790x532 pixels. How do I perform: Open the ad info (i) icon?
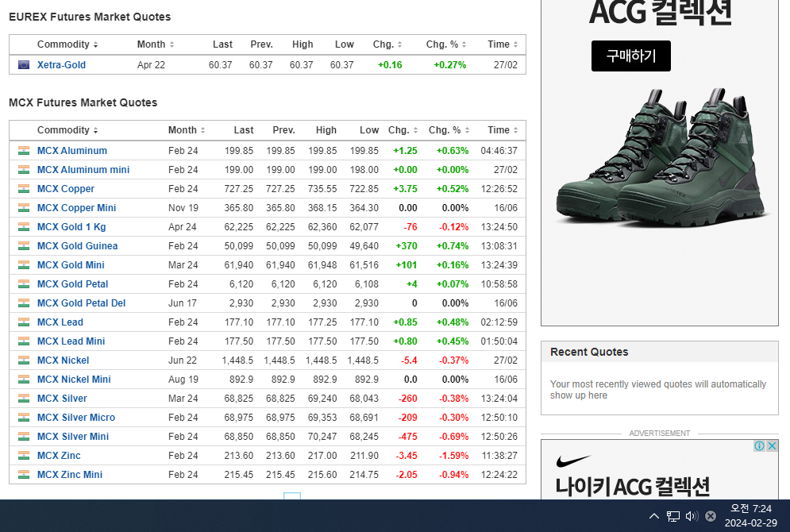(759, 446)
